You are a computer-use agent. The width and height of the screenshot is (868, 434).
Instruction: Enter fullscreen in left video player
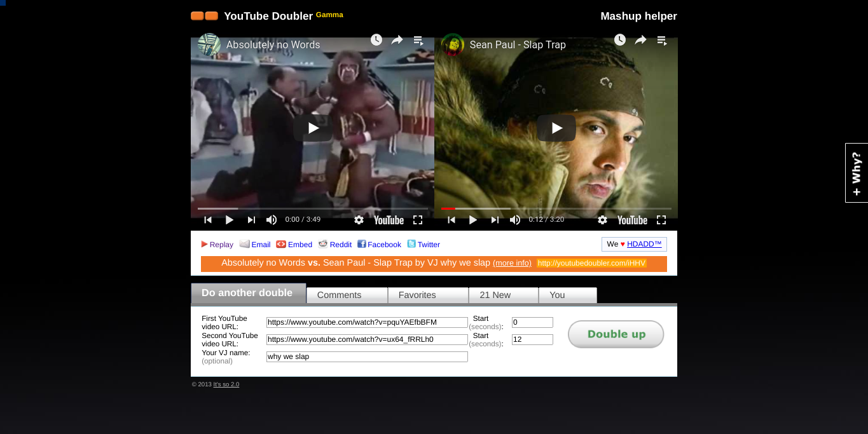(418, 220)
